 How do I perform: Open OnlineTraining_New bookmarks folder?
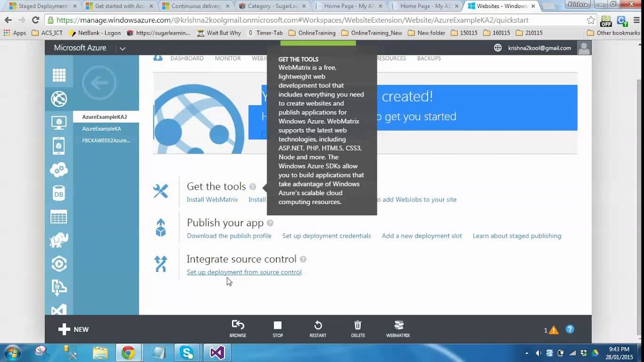coord(372,33)
